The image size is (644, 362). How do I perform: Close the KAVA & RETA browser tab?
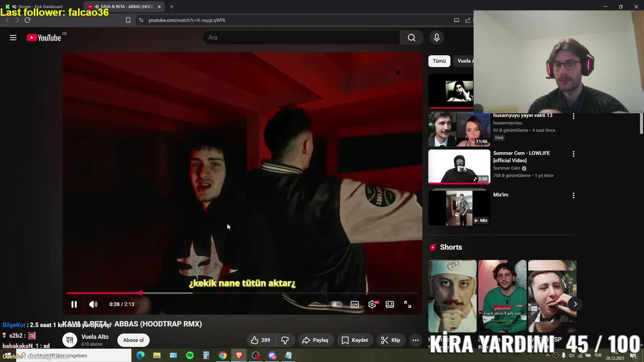click(159, 7)
